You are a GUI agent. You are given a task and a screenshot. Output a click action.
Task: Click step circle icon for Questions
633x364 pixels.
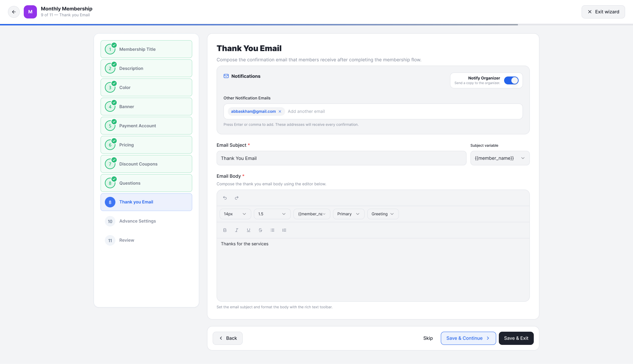(110, 183)
